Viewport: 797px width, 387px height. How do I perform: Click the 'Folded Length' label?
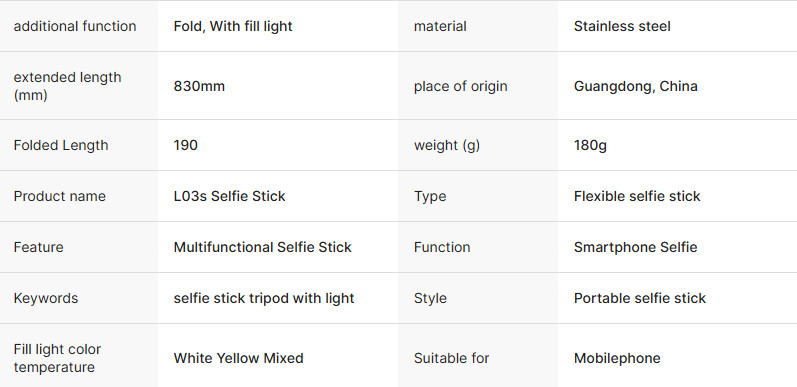coord(61,145)
